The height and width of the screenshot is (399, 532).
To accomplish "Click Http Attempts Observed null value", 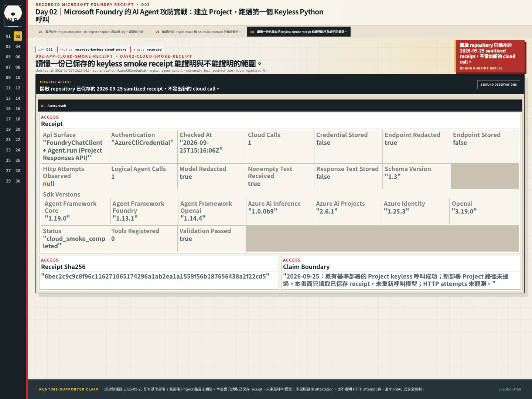I will (x=49, y=184).
